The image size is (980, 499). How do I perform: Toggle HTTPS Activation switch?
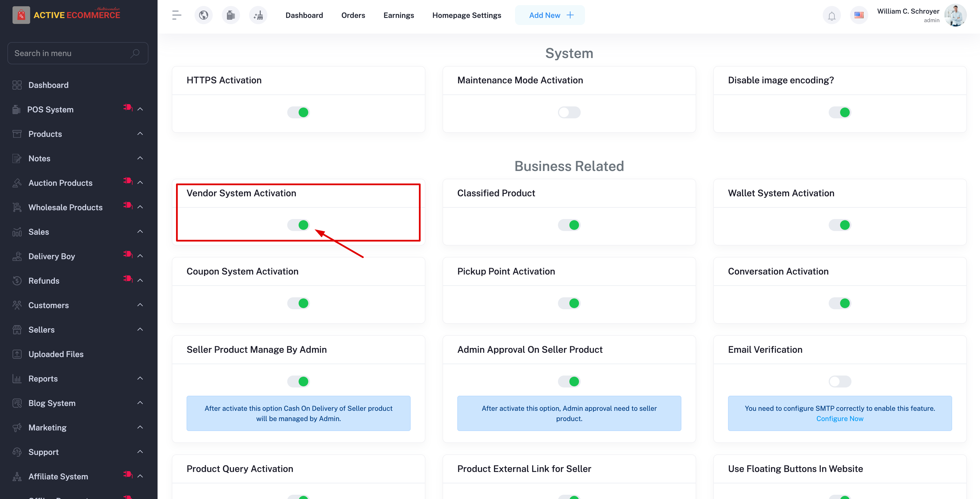tap(299, 112)
